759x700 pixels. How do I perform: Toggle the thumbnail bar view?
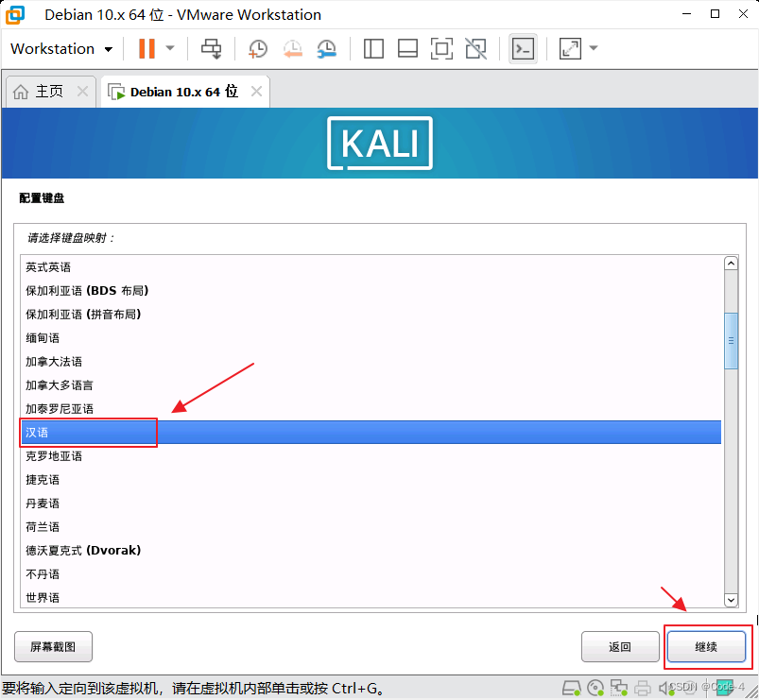(x=407, y=49)
